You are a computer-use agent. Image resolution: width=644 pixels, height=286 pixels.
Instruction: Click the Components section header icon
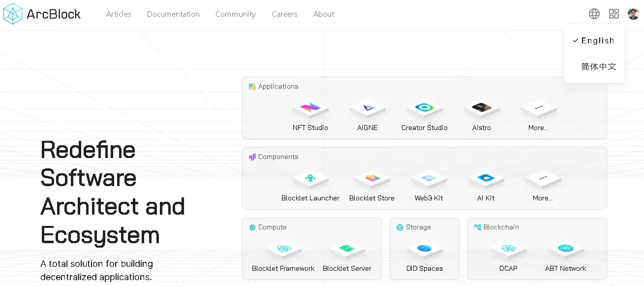point(252,157)
